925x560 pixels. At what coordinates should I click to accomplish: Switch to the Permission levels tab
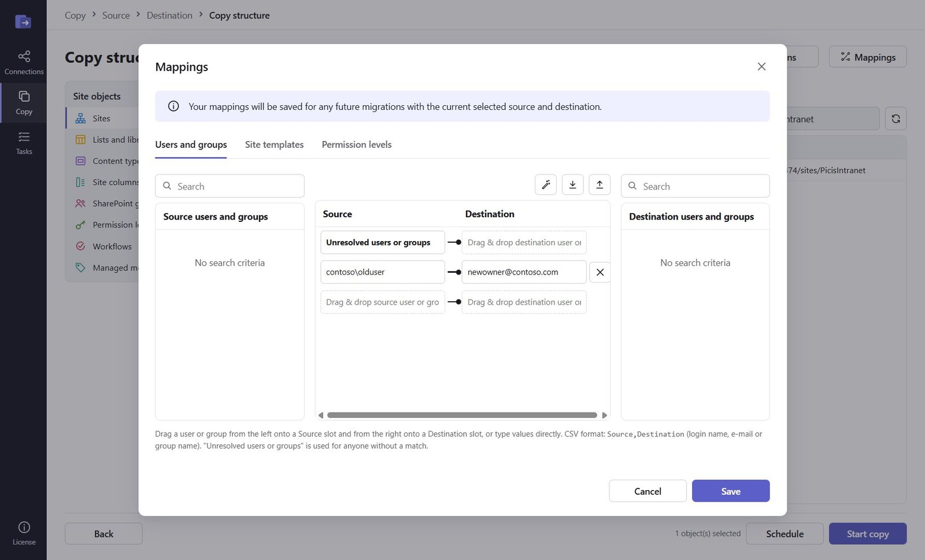pos(357,144)
